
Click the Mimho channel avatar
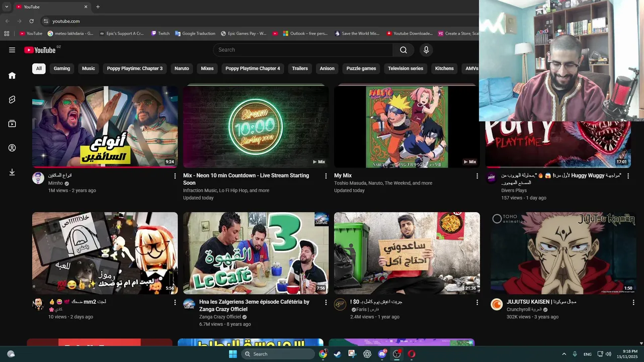click(x=38, y=178)
